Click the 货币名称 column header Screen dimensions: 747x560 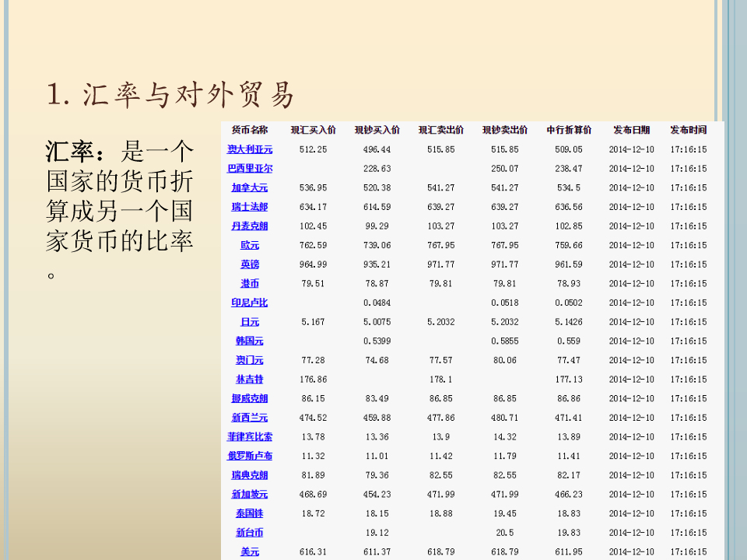(x=250, y=130)
